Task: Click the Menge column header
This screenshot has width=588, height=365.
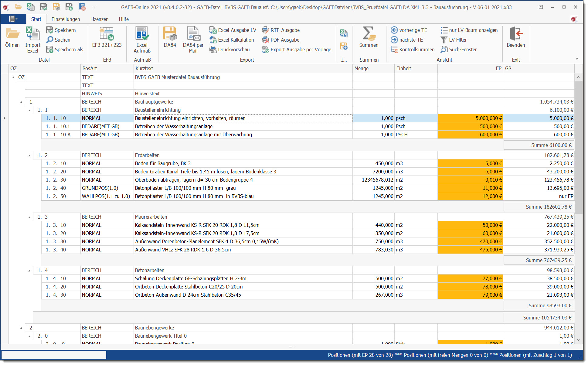Action: point(373,68)
